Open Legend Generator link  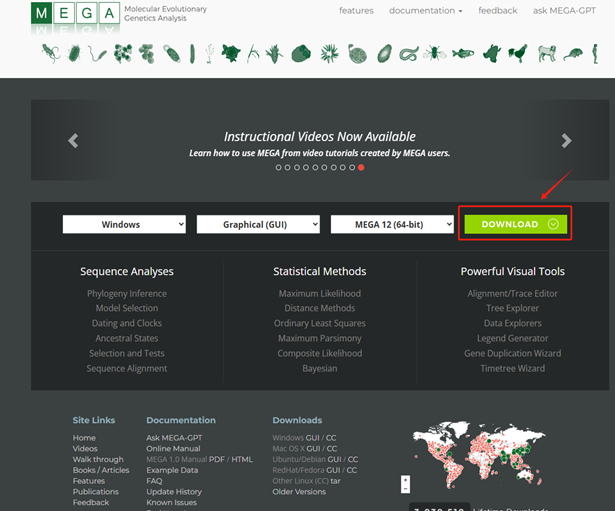coord(512,338)
